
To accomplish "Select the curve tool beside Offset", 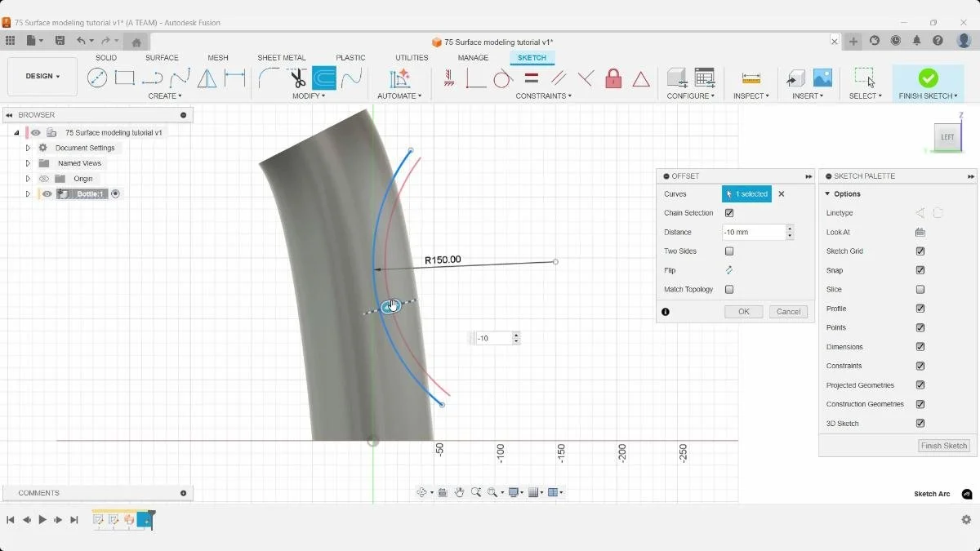I will point(351,78).
